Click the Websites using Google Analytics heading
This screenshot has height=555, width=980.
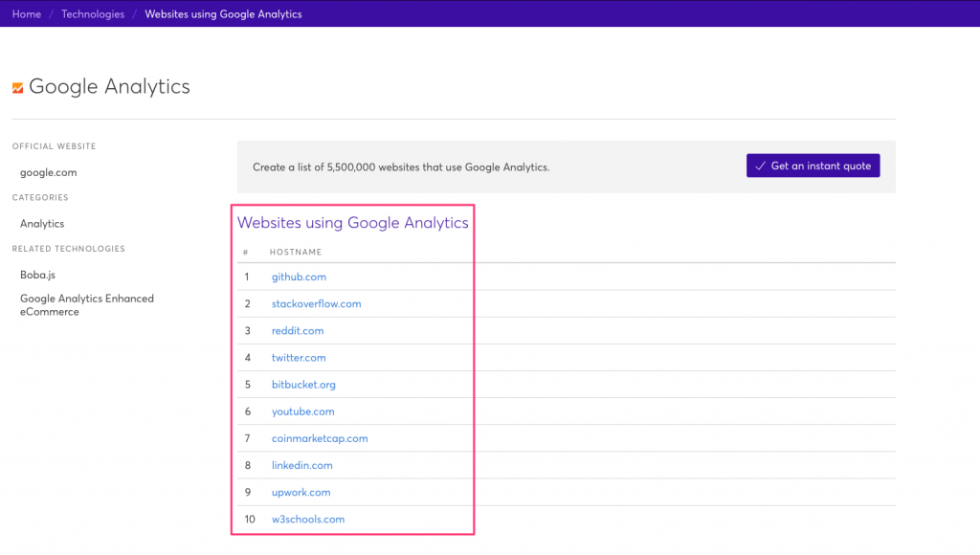pyautogui.click(x=352, y=223)
